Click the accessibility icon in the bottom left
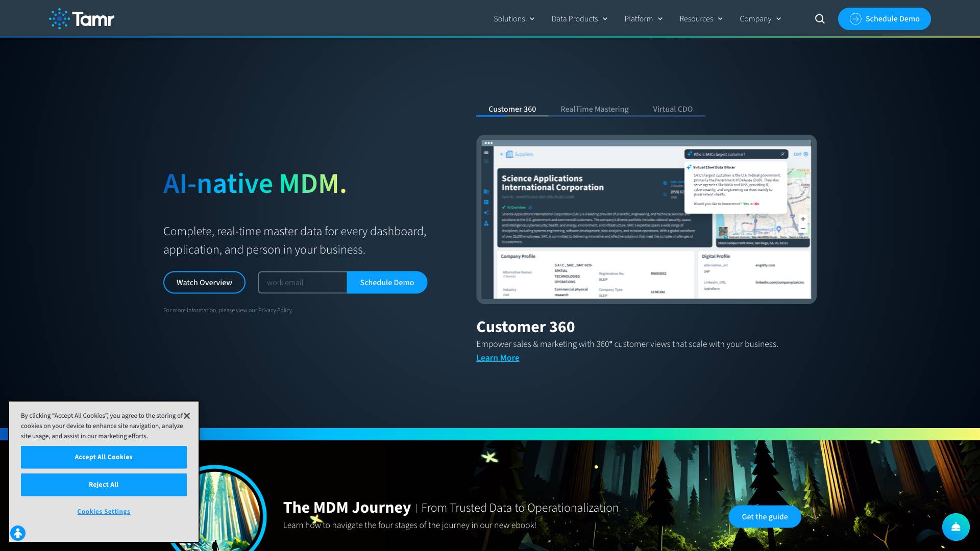The image size is (980, 551). point(18,533)
